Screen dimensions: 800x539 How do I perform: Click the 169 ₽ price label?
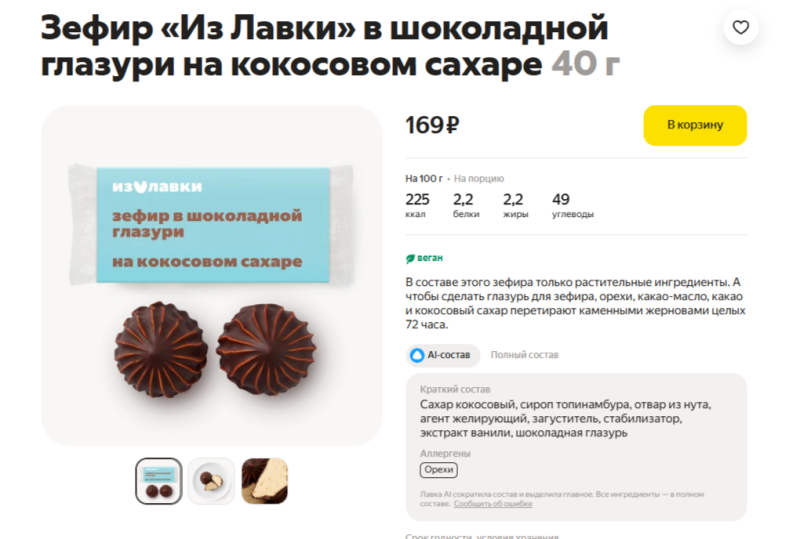coord(432,125)
